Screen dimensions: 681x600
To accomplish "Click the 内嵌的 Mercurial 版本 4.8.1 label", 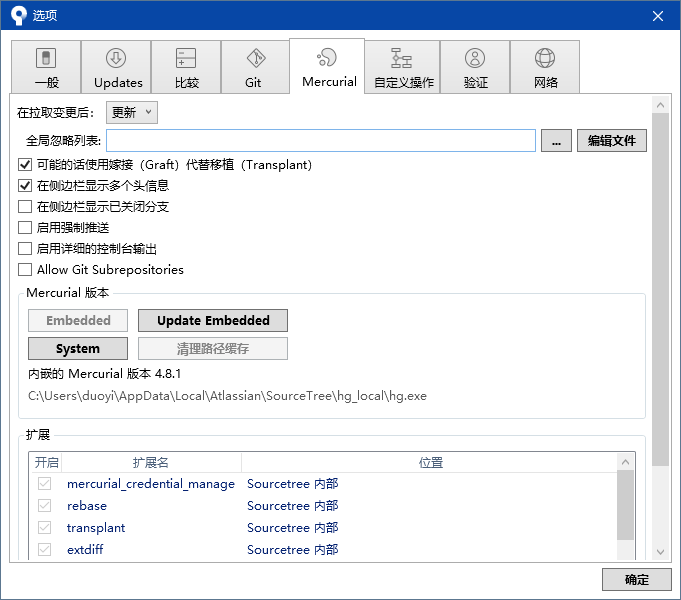I will (x=105, y=374).
